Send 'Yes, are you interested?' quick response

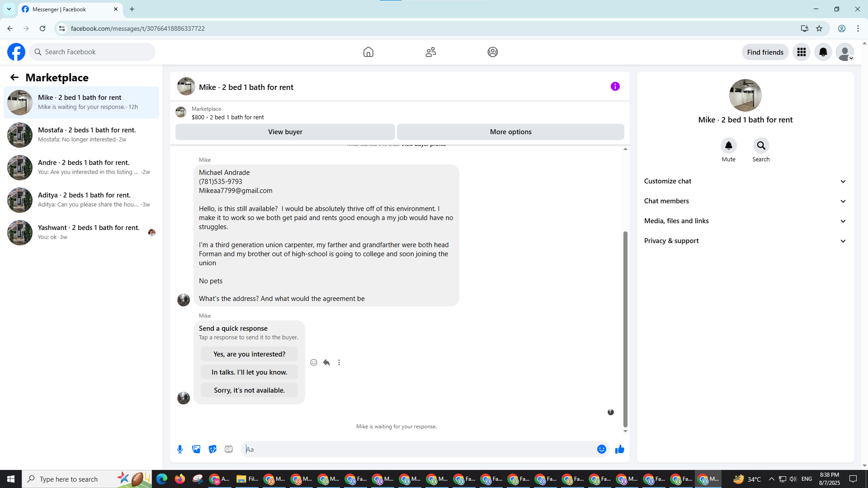(x=249, y=354)
